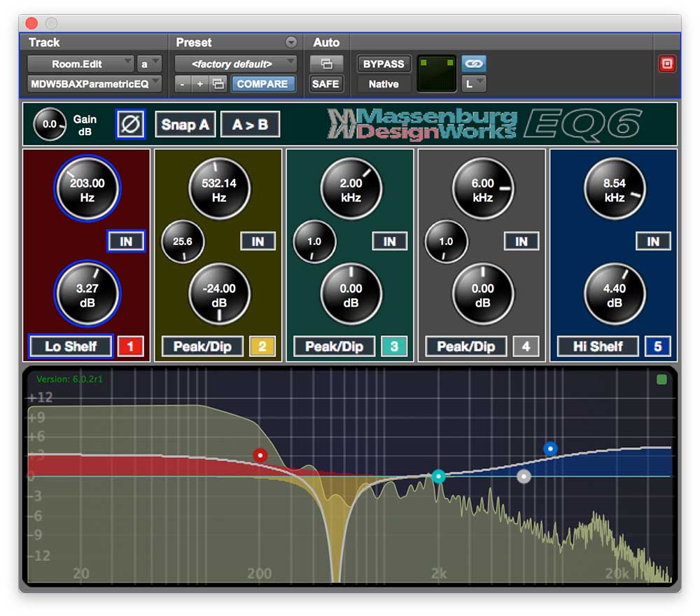Image resolution: width=700 pixels, height=616 pixels.
Task: Click the COMPARE button
Action: coord(263,83)
